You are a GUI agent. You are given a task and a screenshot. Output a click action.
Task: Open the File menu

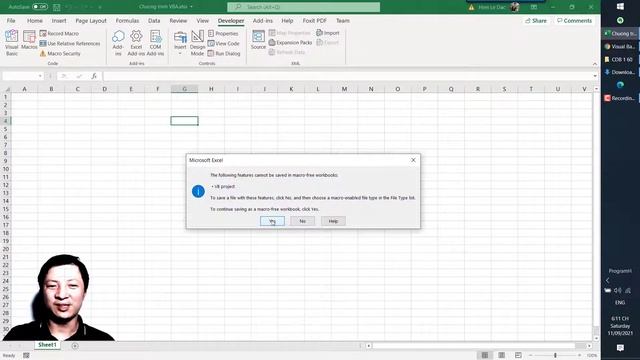(11, 20)
